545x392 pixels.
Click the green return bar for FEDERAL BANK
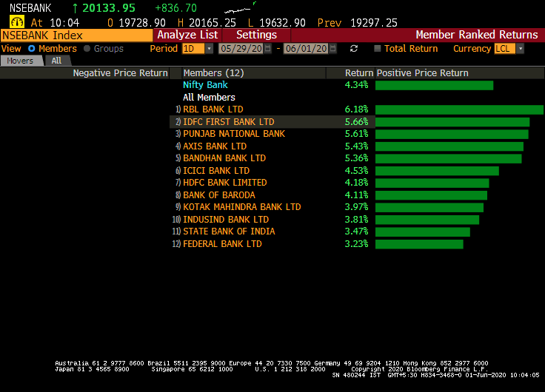418,244
